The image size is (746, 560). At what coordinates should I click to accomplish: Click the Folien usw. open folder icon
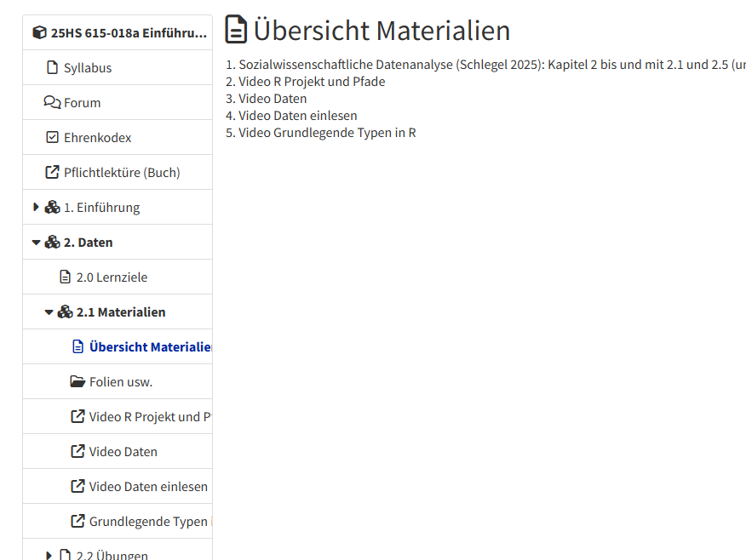pyautogui.click(x=77, y=382)
